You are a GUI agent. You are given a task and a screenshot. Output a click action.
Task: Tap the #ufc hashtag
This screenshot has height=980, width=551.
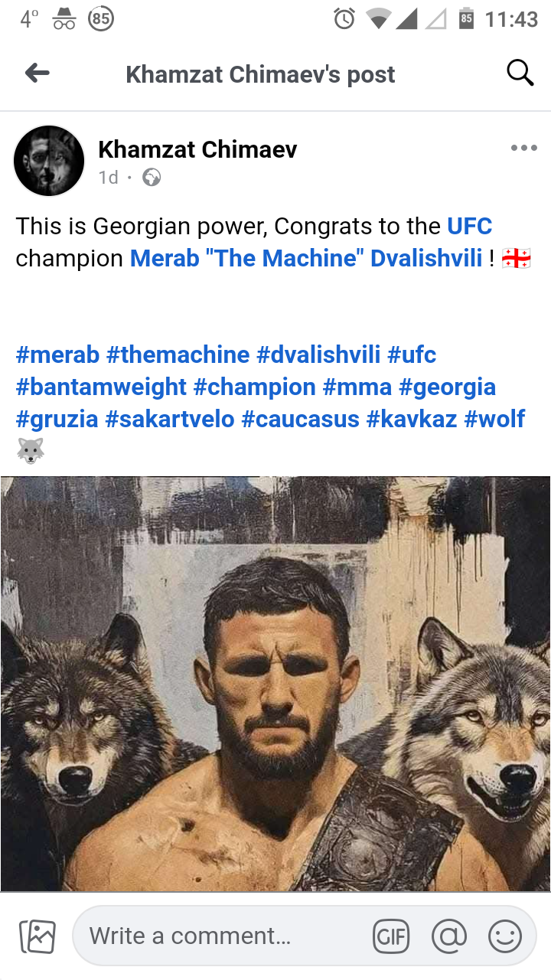(x=412, y=354)
